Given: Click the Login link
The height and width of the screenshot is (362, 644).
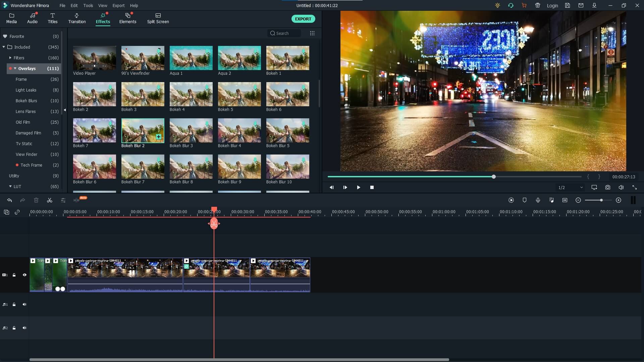Looking at the screenshot, I should coord(552,5).
